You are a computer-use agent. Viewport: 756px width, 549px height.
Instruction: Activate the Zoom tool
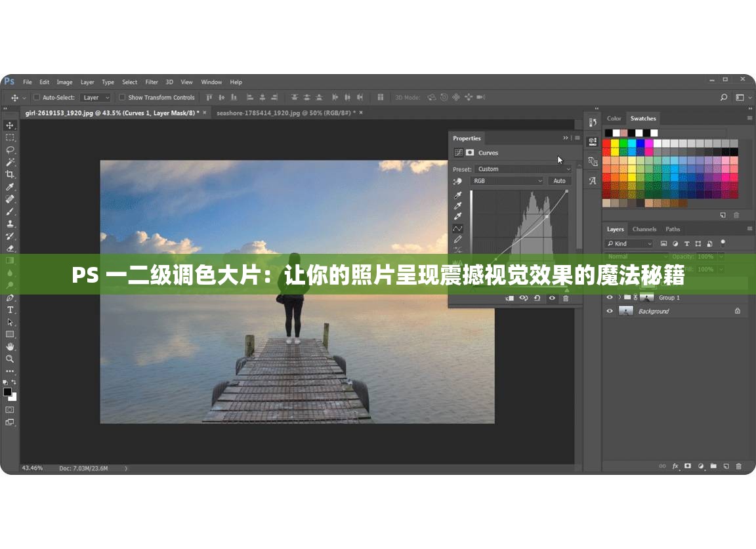pos(10,359)
